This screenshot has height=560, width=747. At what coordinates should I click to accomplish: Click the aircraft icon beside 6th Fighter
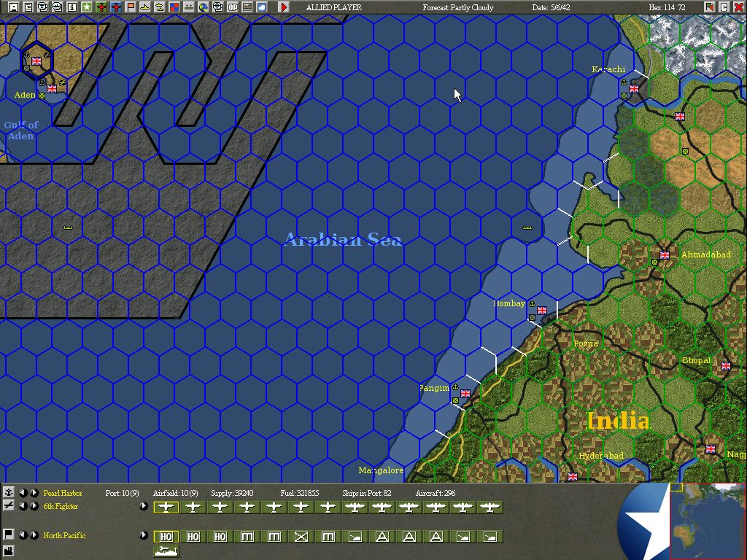pos(8,506)
